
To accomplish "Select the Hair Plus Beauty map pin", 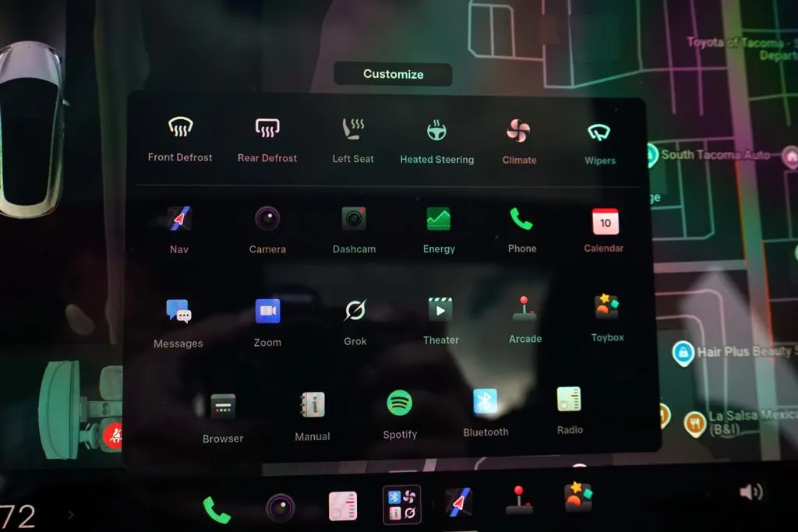I will click(x=683, y=353).
